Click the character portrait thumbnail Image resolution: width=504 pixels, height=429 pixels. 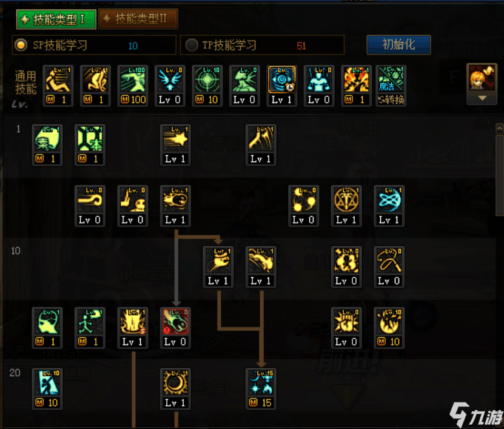(482, 78)
